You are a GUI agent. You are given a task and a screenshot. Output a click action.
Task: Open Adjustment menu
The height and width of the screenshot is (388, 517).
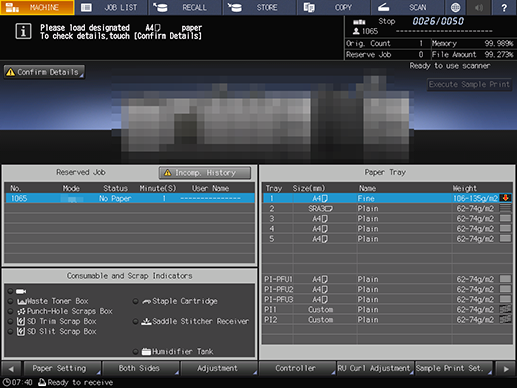pyautogui.click(x=219, y=369)
